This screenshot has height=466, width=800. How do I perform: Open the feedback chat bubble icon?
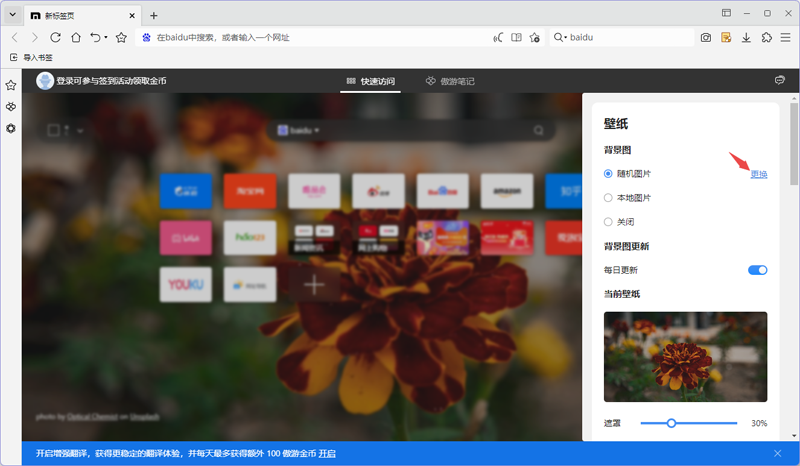tap(780, 80)
